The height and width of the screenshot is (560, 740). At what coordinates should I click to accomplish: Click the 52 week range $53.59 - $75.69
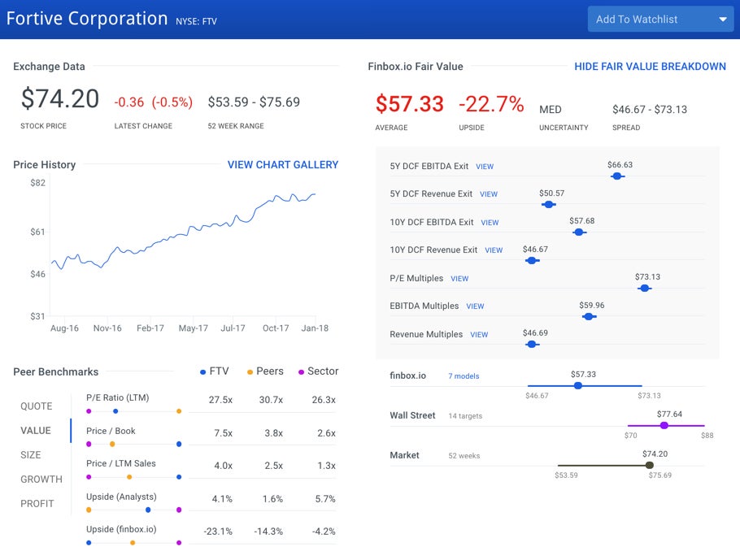click(254, 102)
